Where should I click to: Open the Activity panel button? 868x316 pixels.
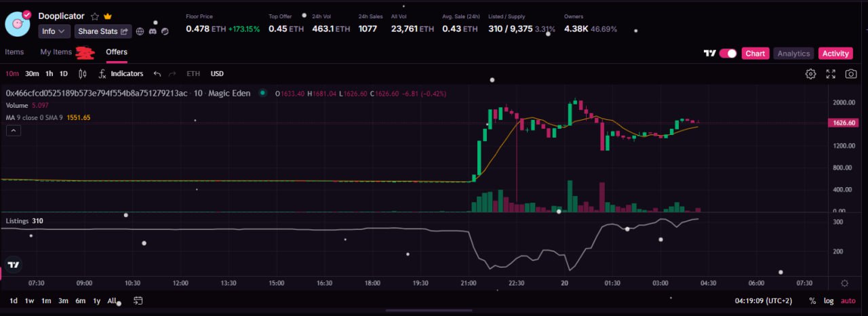(835, 54)
